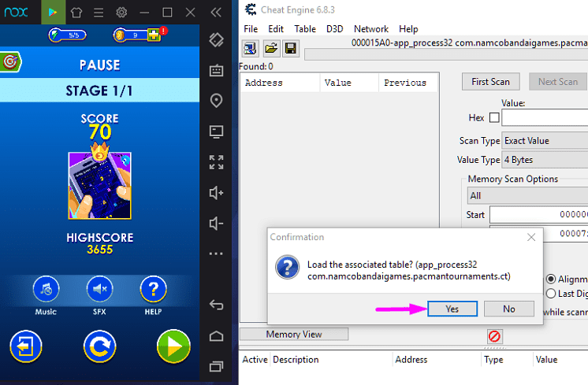Screen dimensions: 588x385
Task: Open Nox keyboard mapping icon
Action: pyautogui.click(x=217, y=70)
